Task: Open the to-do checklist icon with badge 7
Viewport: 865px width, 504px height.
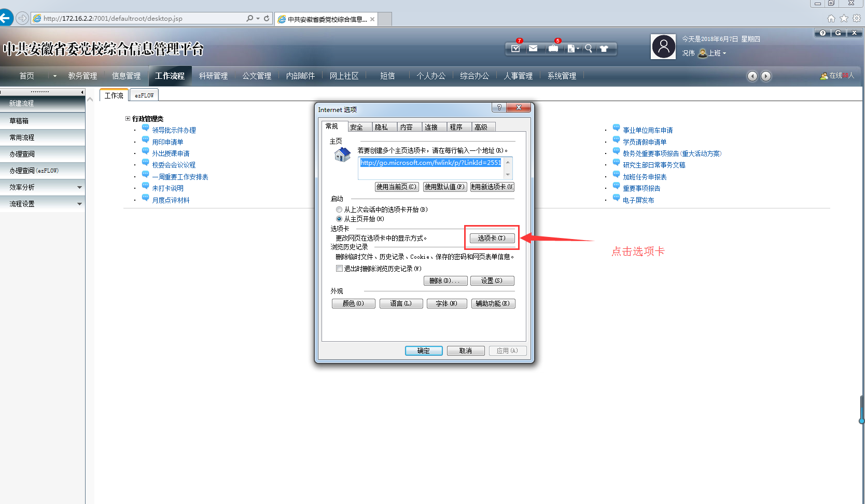Action: (x=515, y=48)
